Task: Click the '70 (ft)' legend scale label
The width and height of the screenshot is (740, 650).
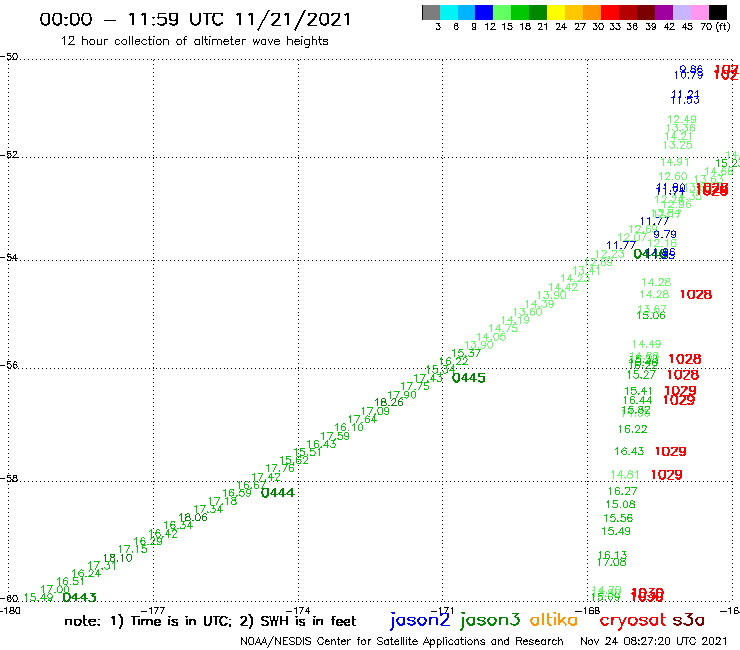Action: pyautogui.click(x=715, y=27)
